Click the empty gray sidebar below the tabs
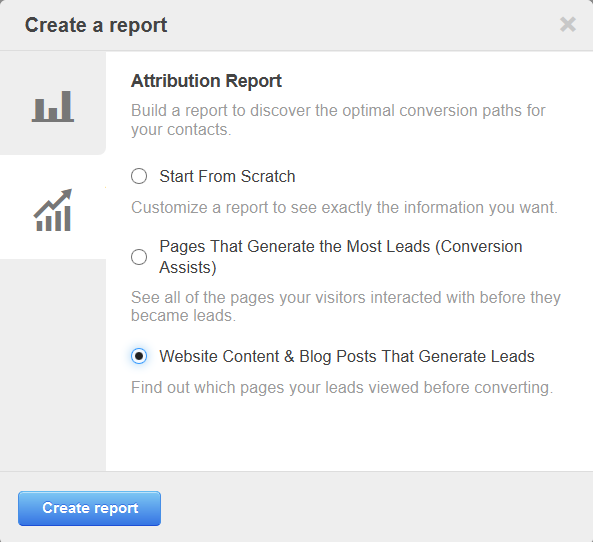This screenshot has height=542, width=593. click(x=53, y=365)
